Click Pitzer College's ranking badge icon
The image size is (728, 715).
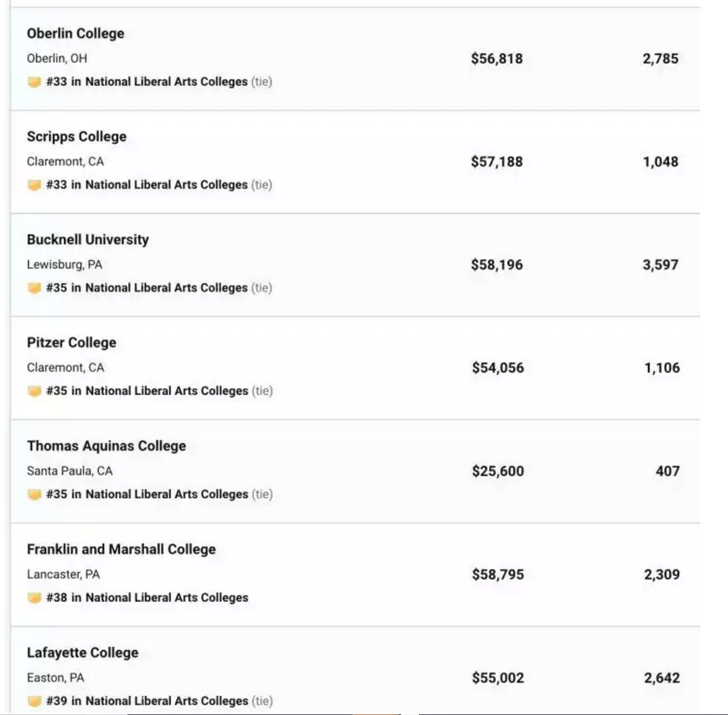[34, 391]
